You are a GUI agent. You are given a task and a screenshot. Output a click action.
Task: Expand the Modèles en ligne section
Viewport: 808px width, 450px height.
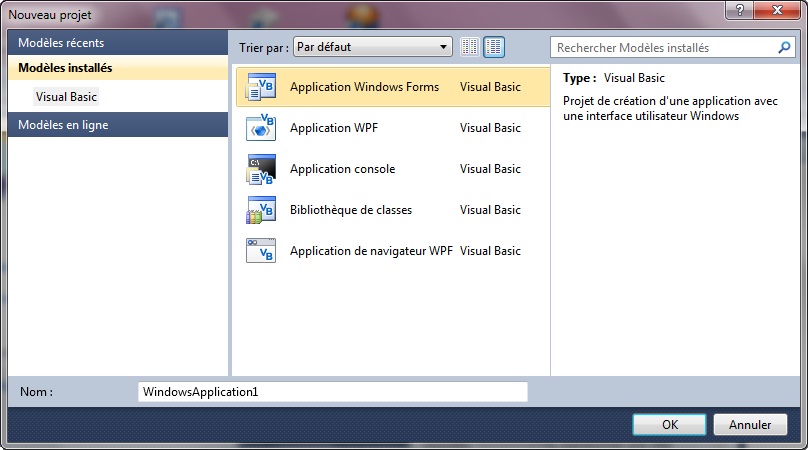pyautogui.click(x=118, y=125)
